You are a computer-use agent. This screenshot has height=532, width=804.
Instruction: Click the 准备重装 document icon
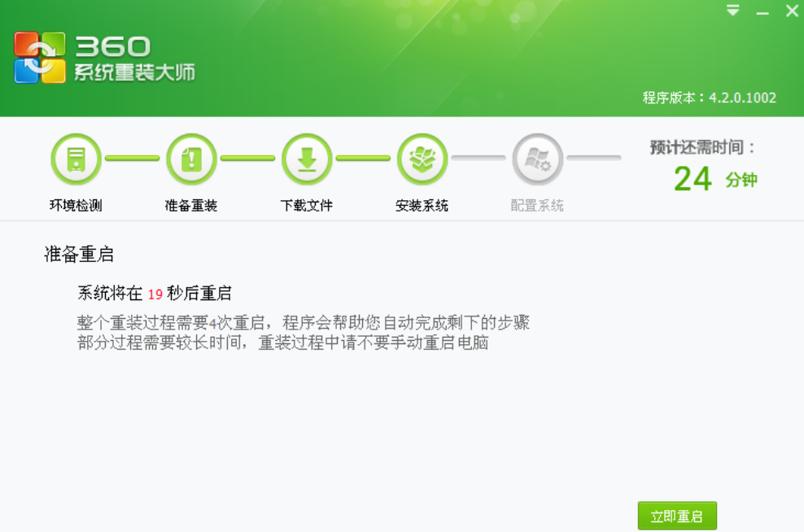[190, 159]
